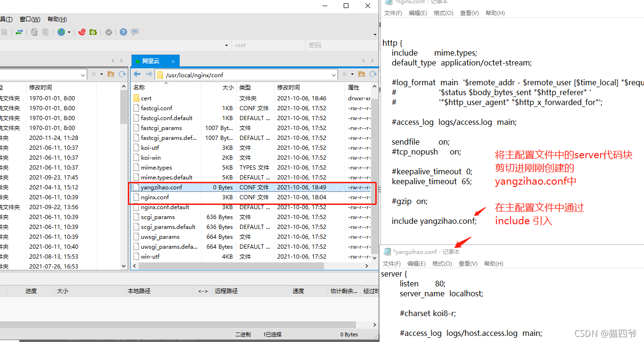644x342 pixels.
Task: Go forward with the remote pane's right arrow
Action: [x=149, y=74]
